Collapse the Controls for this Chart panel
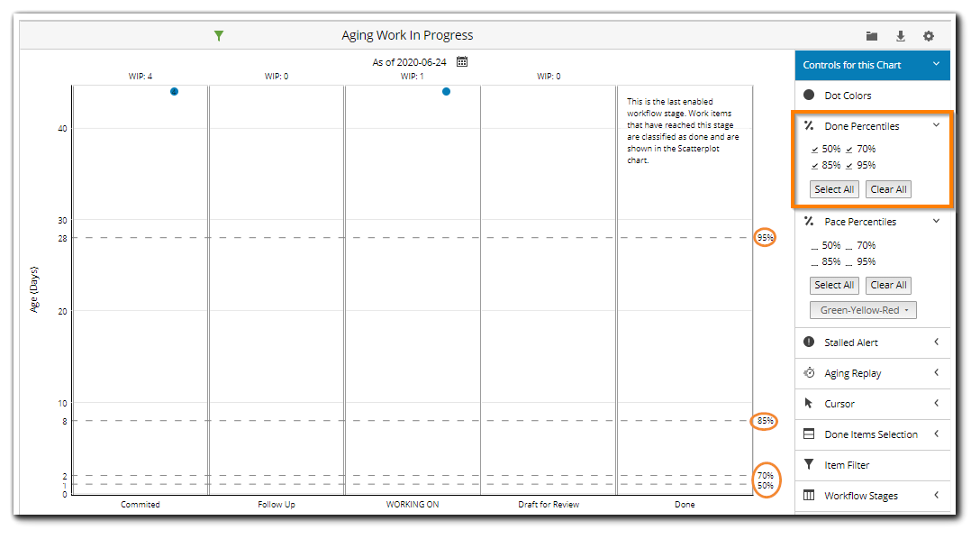Viewport: 980px width, 539px height. [x=936, y=64]
